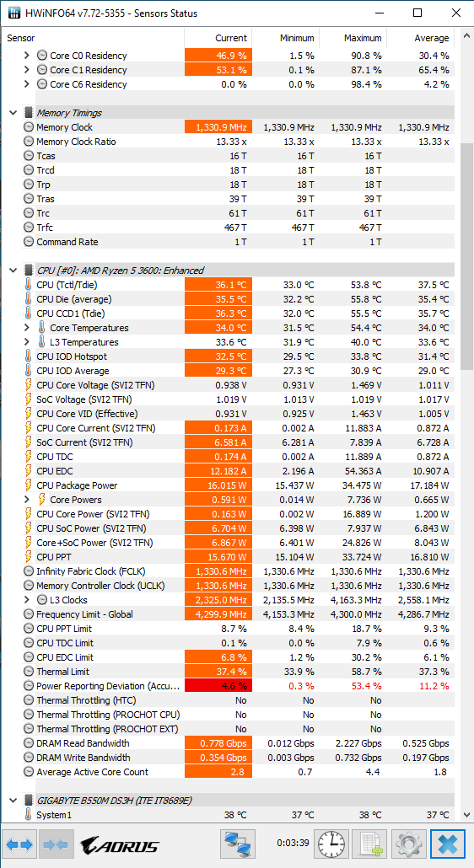Open sensor settings gear icon
The image size is (474, 868).
pyautogui.click(x=410, y=844)
